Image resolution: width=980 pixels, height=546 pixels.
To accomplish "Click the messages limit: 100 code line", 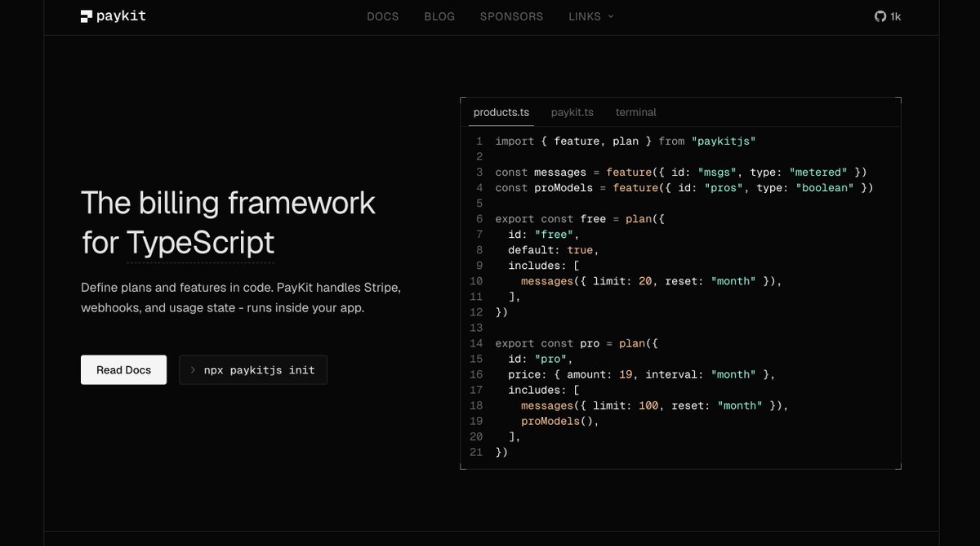I will click(x=654, y=405).
